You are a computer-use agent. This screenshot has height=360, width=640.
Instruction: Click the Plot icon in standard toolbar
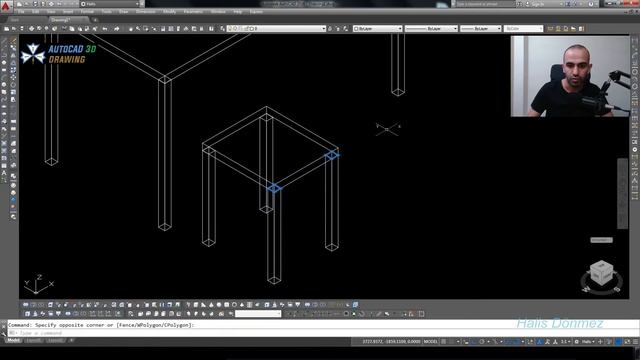pos(31,29)
